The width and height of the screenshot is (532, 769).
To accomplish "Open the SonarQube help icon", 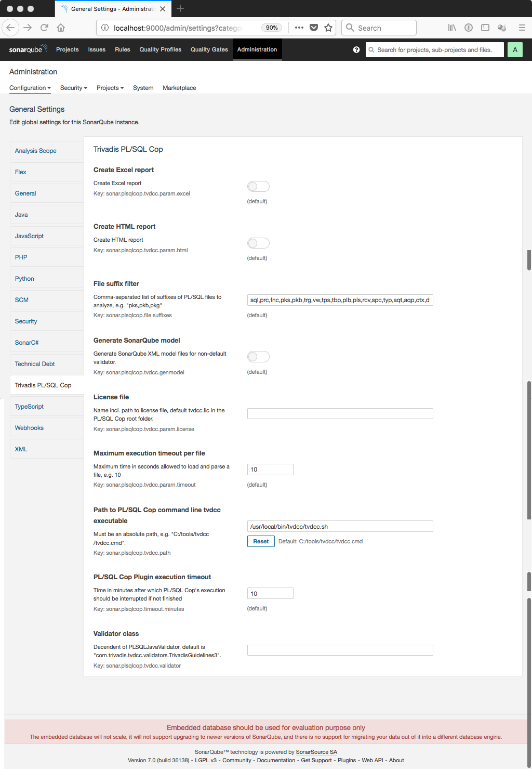I will pyautogui.click(x=356, y=50).
